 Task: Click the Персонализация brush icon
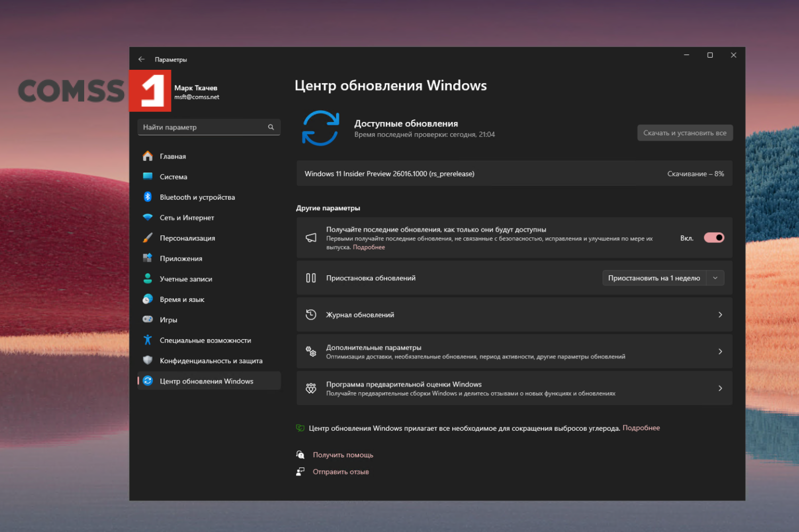[x=148, y=238]
